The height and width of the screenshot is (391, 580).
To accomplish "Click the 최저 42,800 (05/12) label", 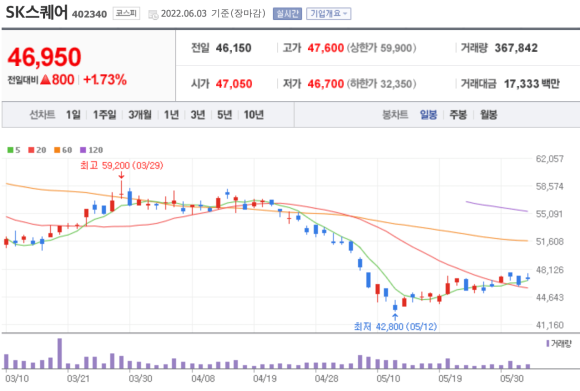I will tap(395, 326).
